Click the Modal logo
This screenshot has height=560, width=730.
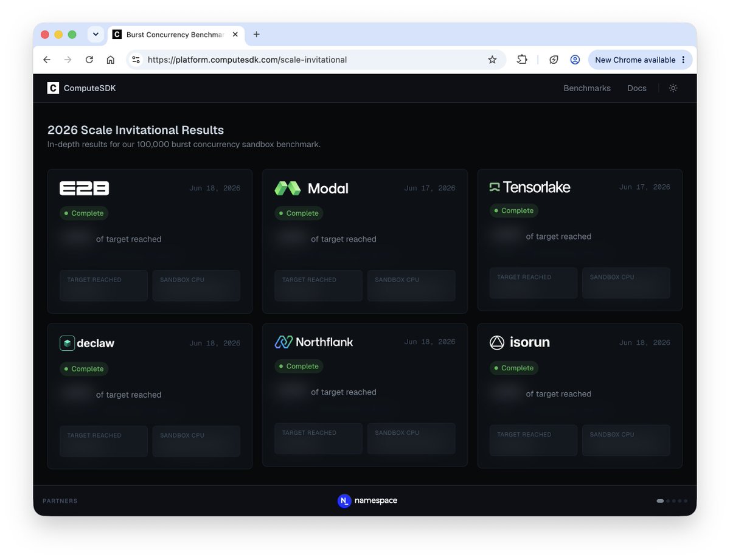pos(311,188)
